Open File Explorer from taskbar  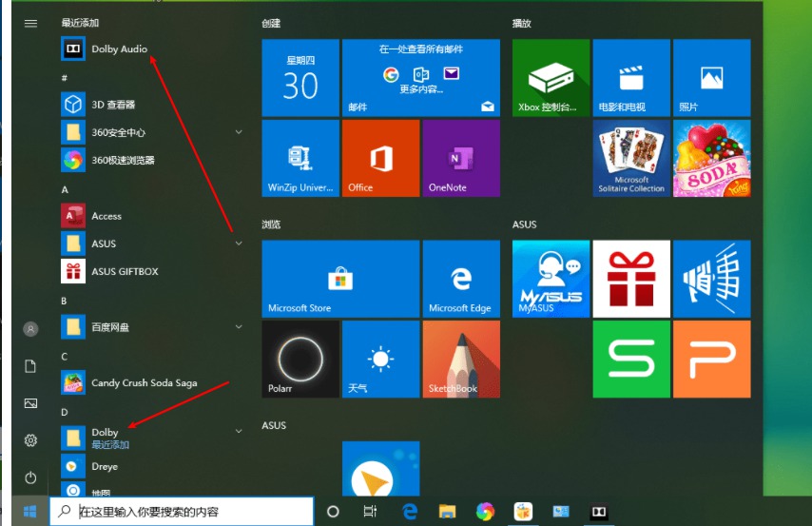click(x=448, y=512)
